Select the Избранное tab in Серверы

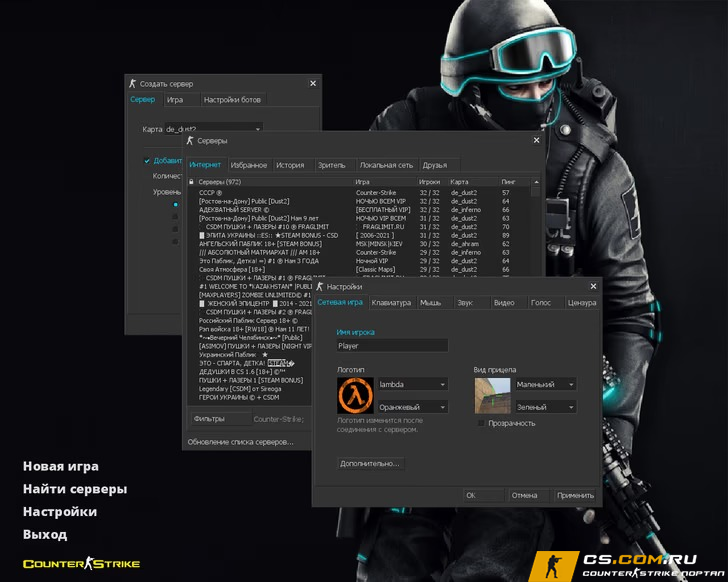249,165
